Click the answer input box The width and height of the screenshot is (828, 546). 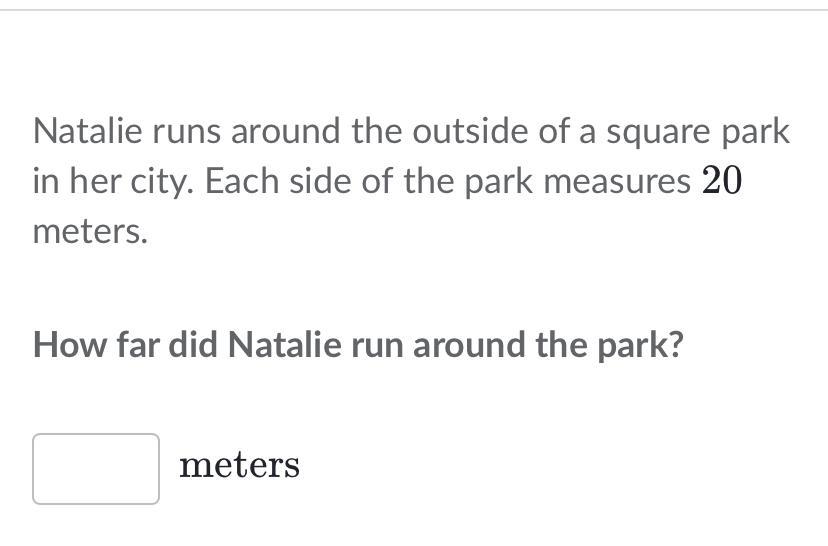pos(95,468)
